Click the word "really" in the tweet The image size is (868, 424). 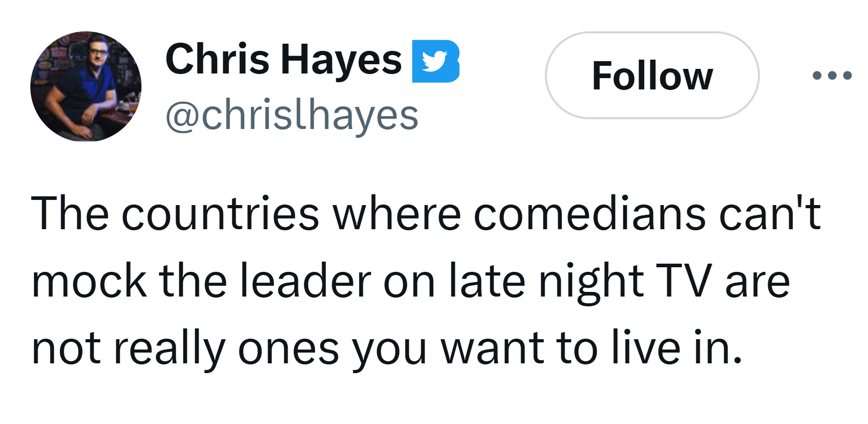pos(169,349)
